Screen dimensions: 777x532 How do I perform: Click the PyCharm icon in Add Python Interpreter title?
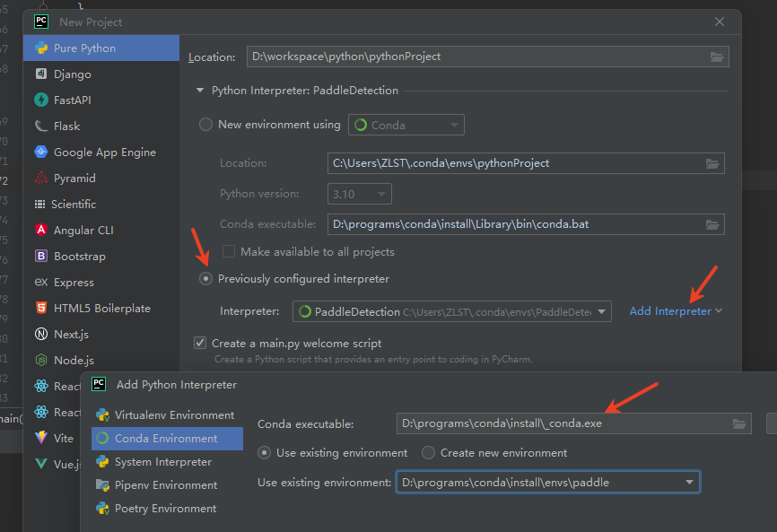pyautogui.click(x=99, y=384)
